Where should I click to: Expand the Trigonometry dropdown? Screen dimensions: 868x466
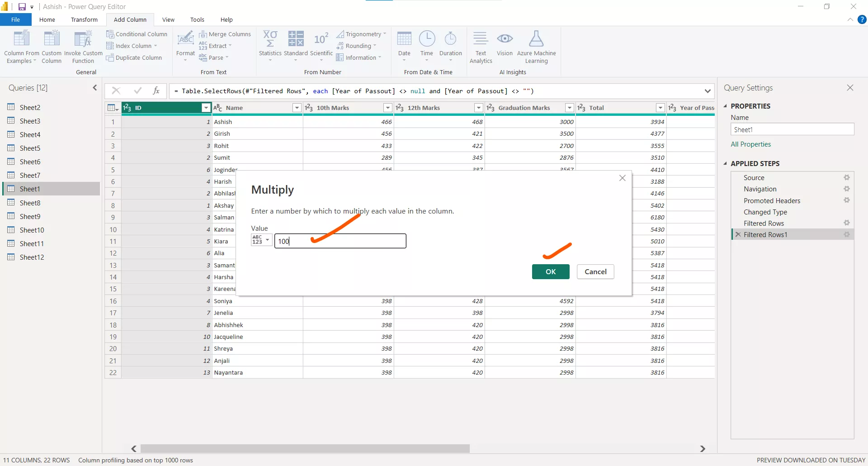[x=362, y=34]
